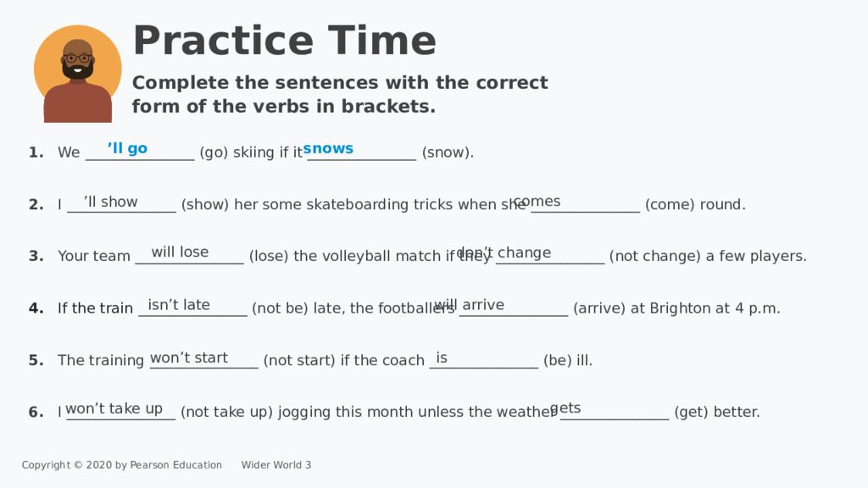The width and height of the screenshot is (868, 488).
Task: Select the Practice Time heading
Action: 285,41
